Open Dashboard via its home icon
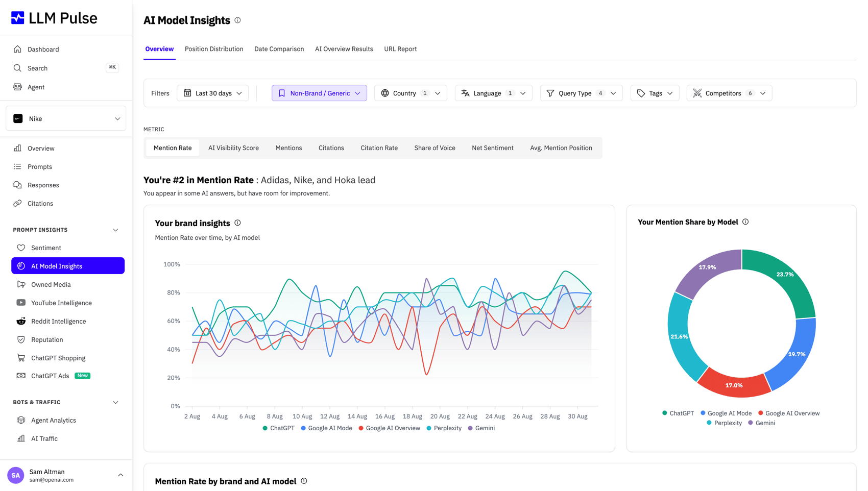868x491 pixels. click(x=17, y=49)
